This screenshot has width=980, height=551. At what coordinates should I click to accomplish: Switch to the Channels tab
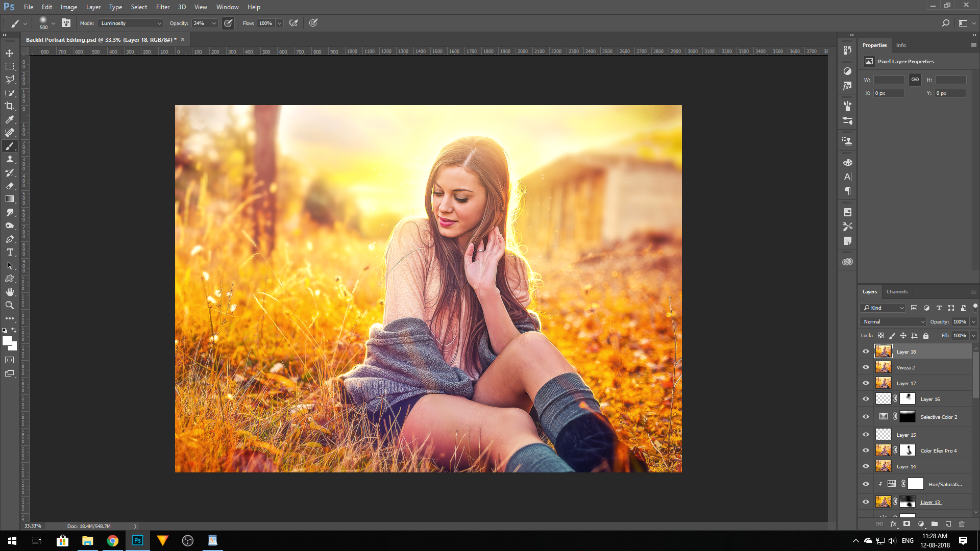pos(897,291)
